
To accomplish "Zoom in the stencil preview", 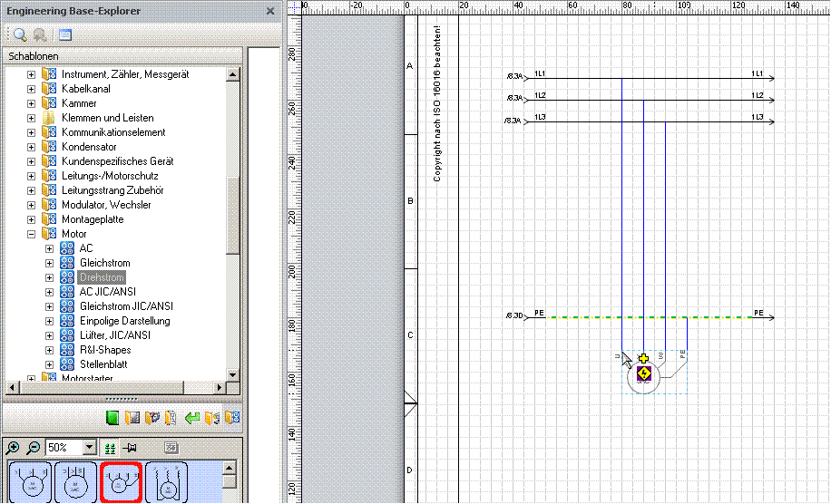I will (x=13, y=448).
